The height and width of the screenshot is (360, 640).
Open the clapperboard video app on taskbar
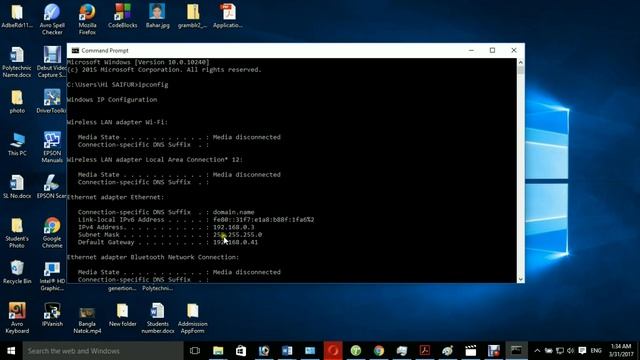tap(471, 351)
